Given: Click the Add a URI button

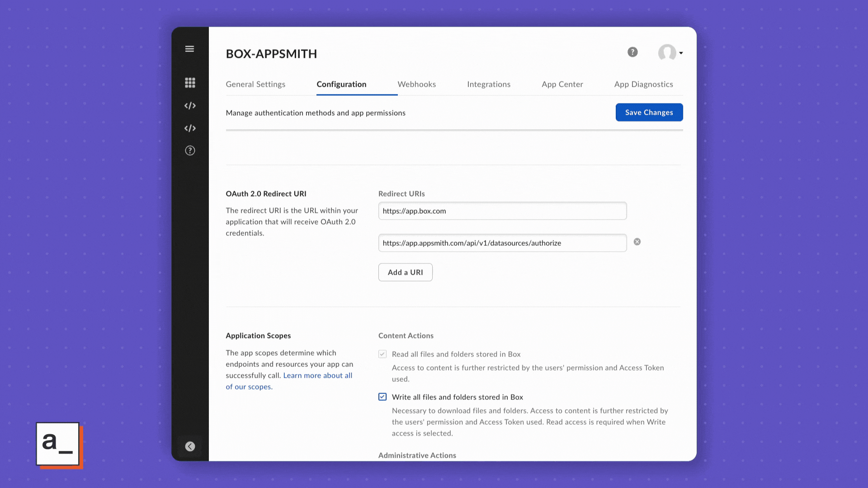Looking at the screenshot, I should point(405,272).
